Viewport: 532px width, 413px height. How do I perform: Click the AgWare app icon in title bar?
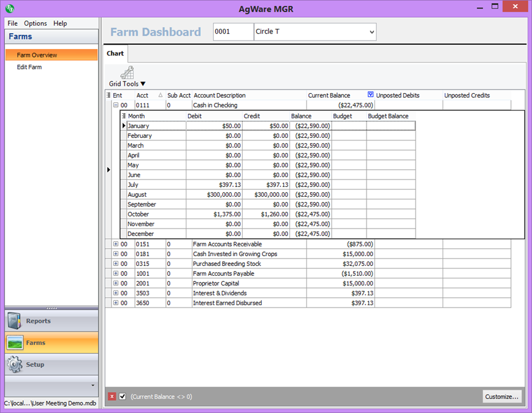[9, 9]
